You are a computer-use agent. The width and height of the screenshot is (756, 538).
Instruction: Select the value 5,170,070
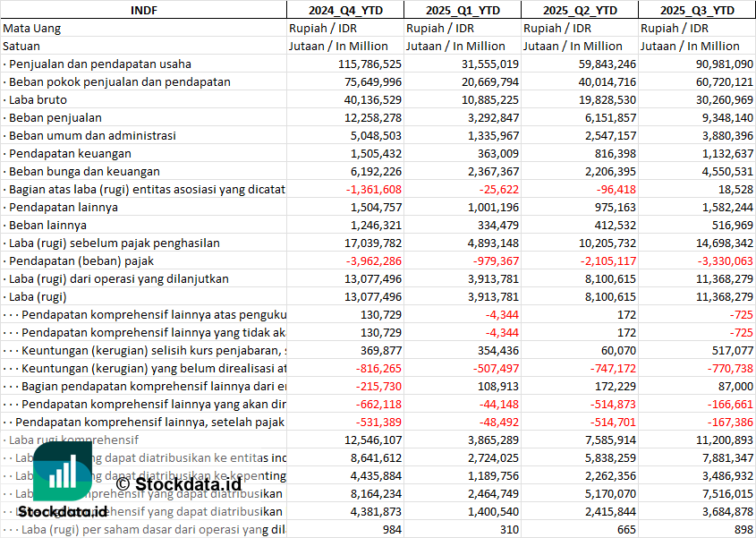[611, 493]
